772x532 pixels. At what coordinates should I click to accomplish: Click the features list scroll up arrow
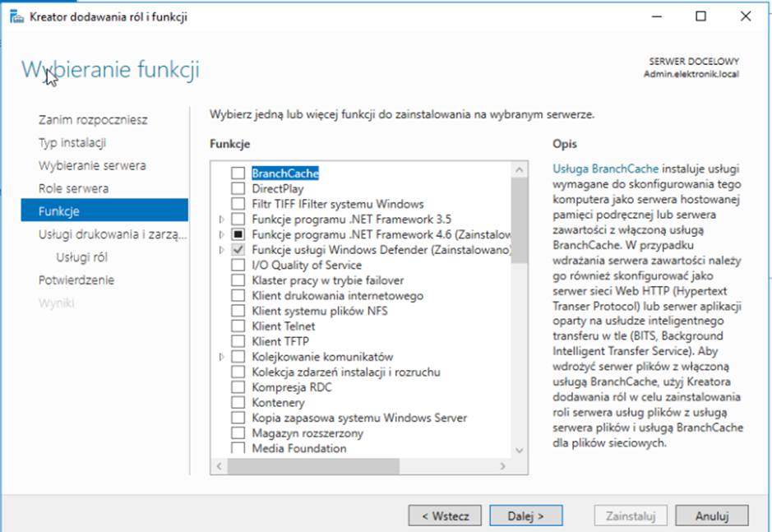pos(520,170)
